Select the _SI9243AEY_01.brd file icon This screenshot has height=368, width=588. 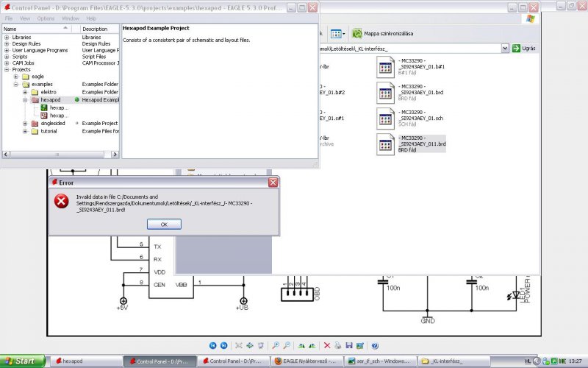tap(385, 93)
